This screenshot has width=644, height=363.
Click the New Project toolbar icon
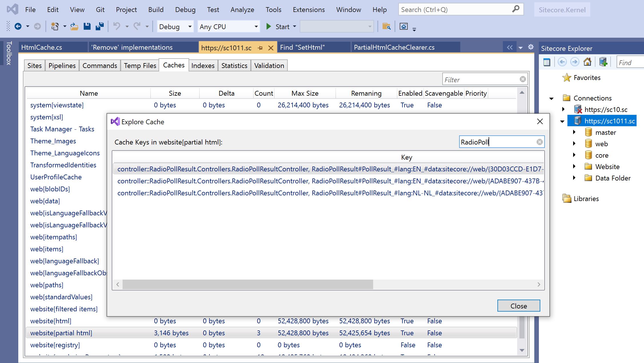pyautogui.click(x=55, y=27)
